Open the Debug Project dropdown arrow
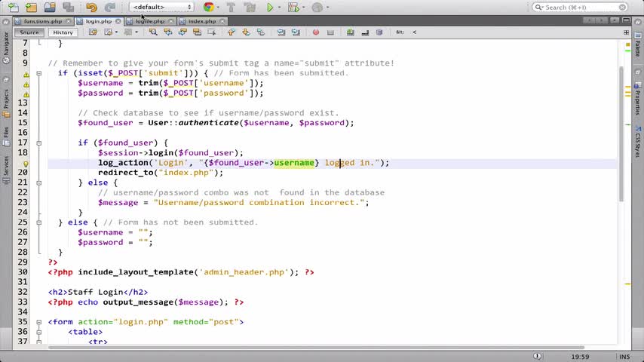This screenshot has width=644, height=362. tap(303, 8)
